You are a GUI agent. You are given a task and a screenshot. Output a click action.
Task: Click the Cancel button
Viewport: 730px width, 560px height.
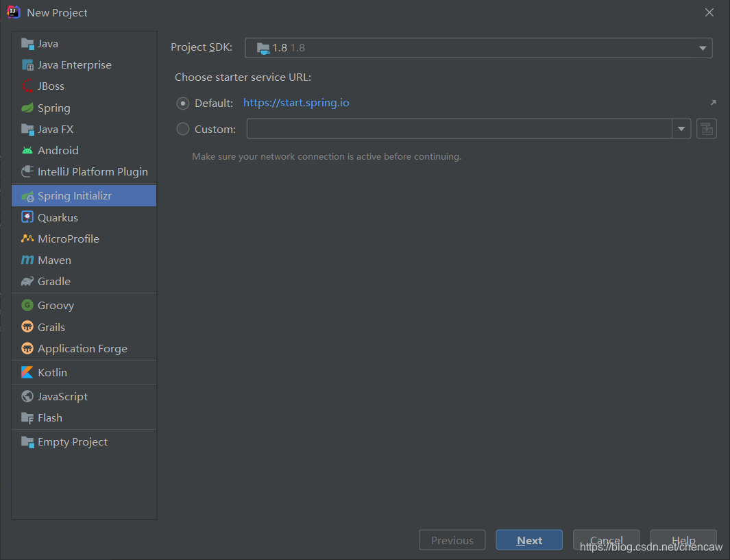[606, 540]
